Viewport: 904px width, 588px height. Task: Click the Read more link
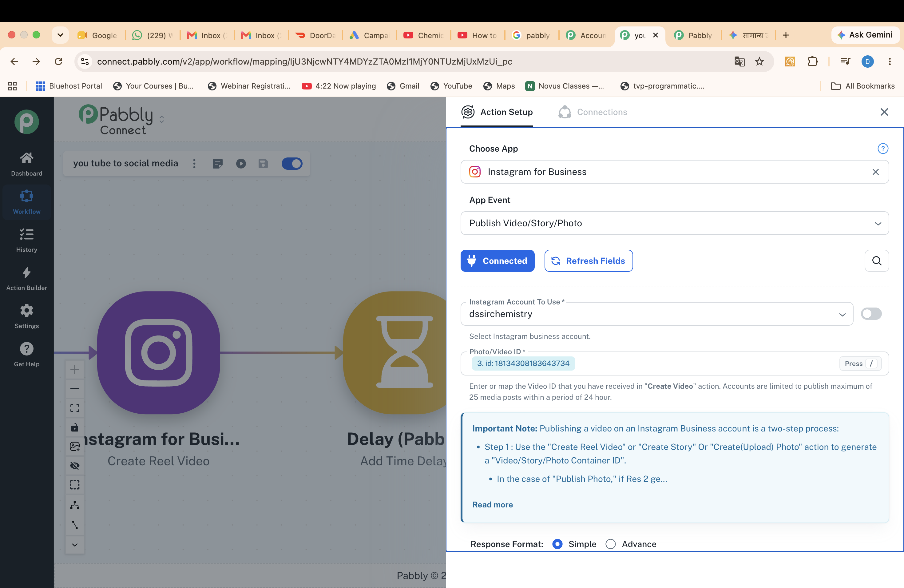coord(492,504)
